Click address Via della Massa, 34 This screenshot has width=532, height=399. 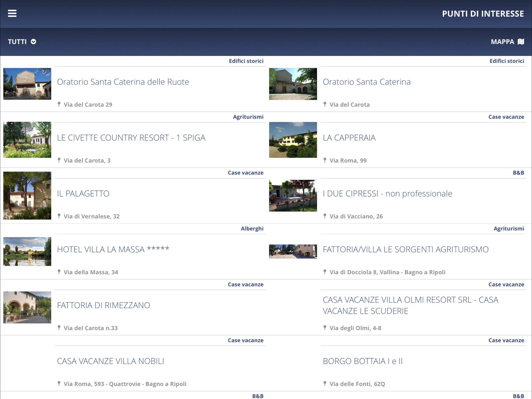[x=91, y=272]
